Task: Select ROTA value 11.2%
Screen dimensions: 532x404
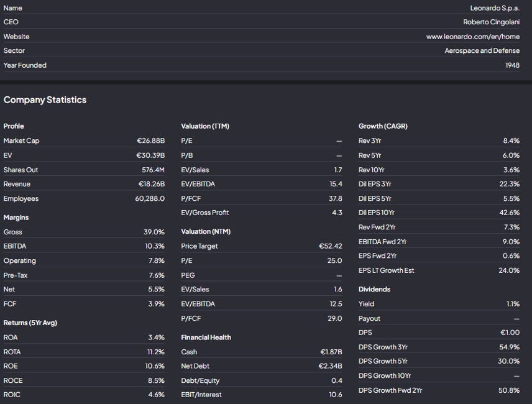Action: point(156,352)
